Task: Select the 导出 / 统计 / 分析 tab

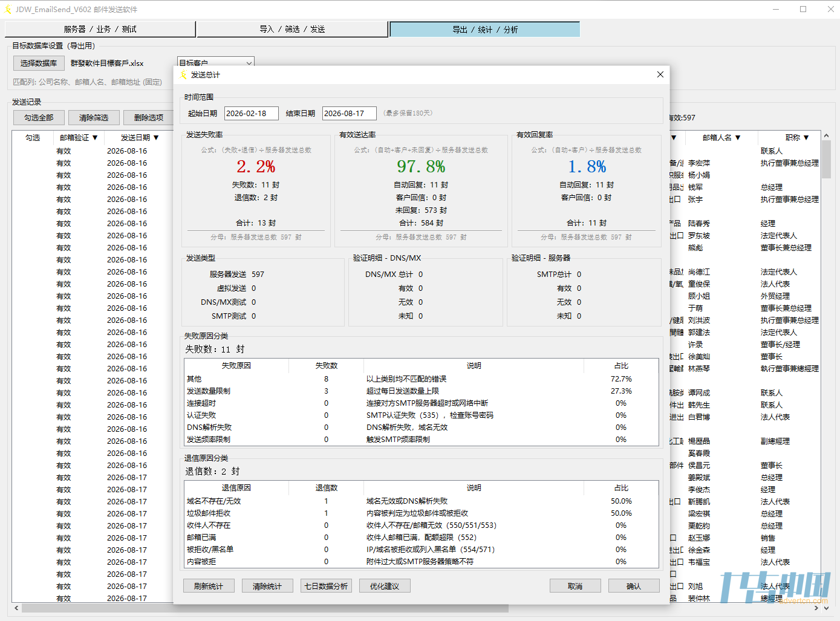Action: pyautogui.click(x=485, y=29)
